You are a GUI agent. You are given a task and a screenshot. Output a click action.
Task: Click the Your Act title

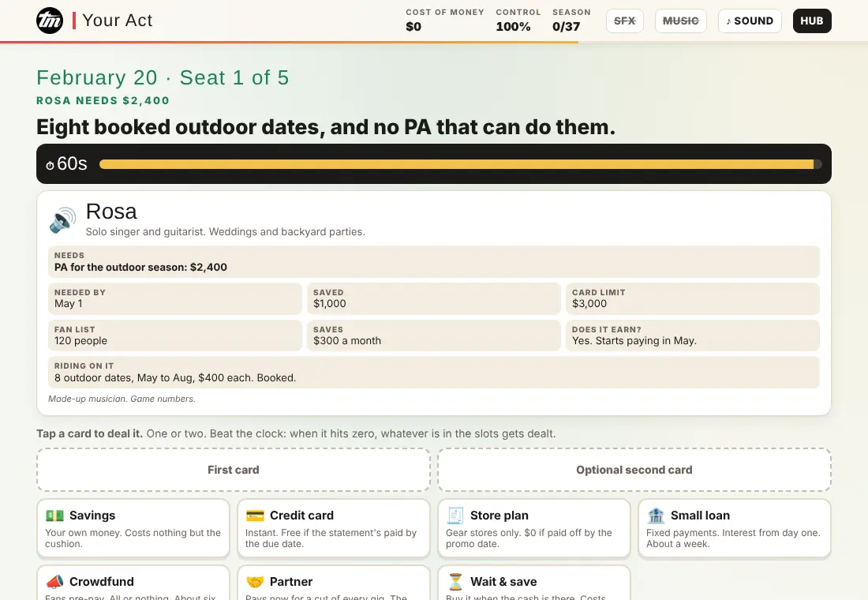(x=118, y=21)
